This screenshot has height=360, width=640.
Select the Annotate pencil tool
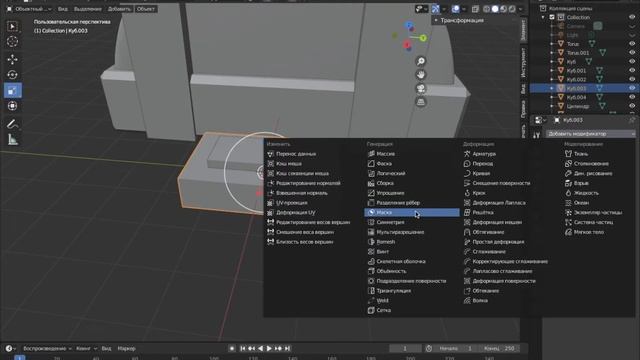[x=12, y=124]
